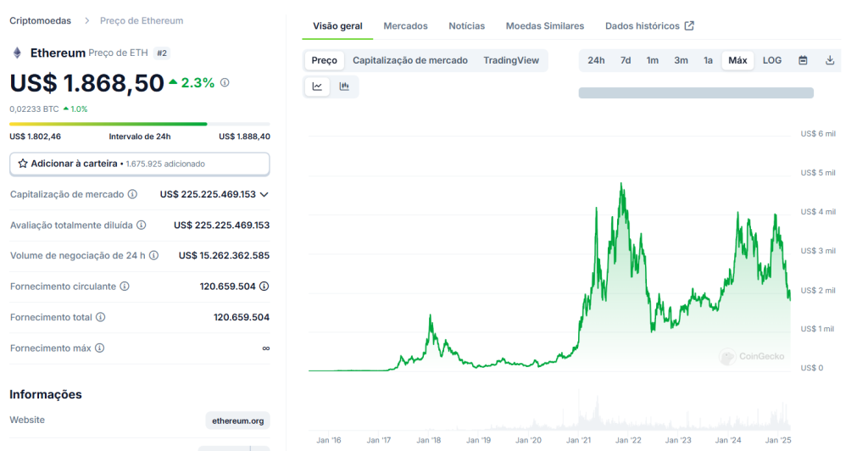Click the Intervalo de 24h label

click(x=140, y=136)
